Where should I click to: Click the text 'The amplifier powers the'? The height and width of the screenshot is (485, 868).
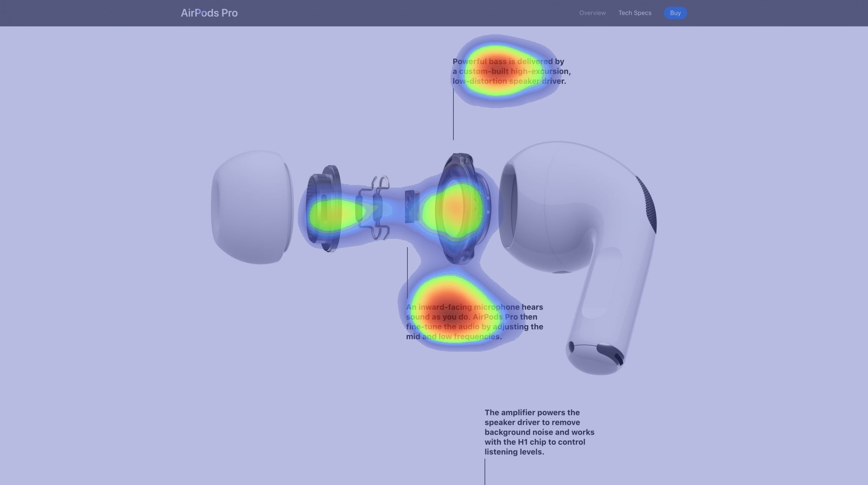coord(532,412)
